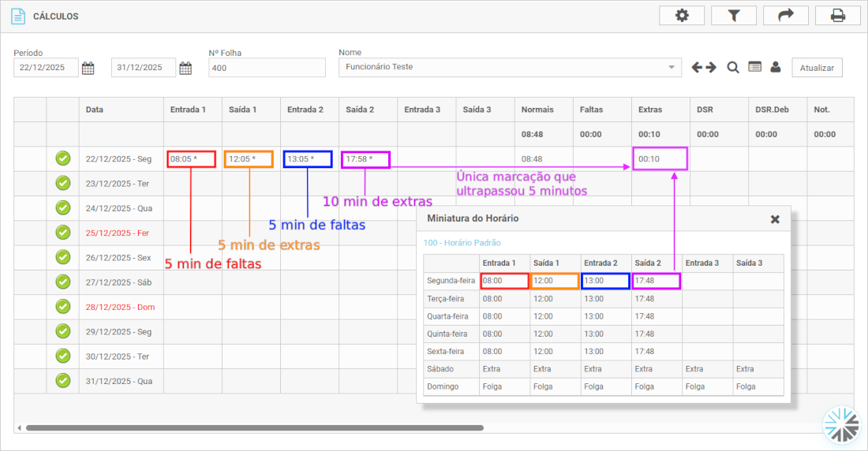
Task: Click the share arrow button
Action: pyautogui.click(x=785, y=16)
